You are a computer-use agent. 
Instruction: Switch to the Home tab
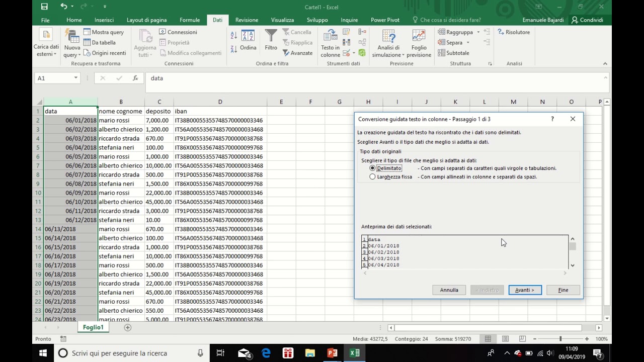click(x=74, y=20)
